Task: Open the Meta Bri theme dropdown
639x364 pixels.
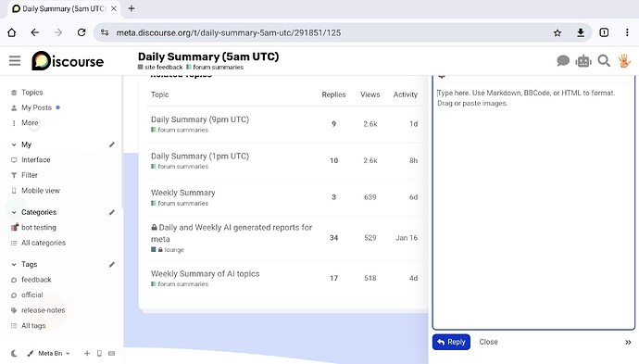Action: (x=54, y=354)
